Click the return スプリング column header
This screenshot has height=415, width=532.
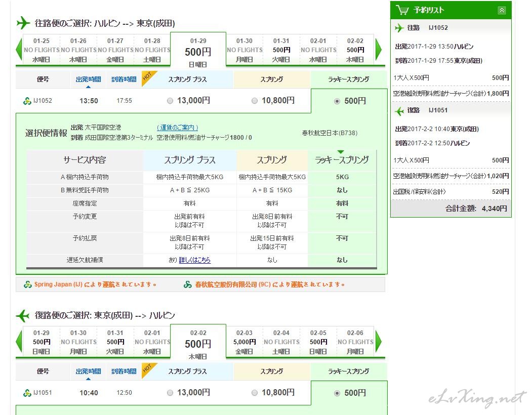[272, 371]
